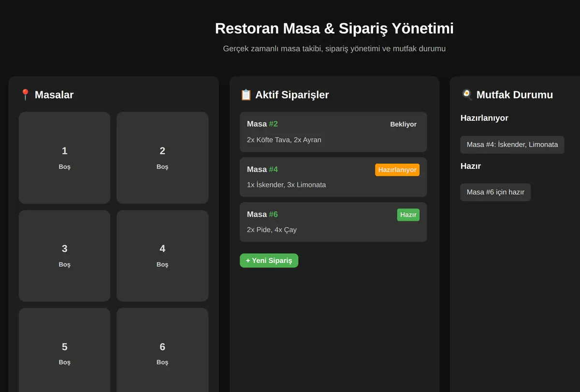The width and height of the screenshot is (580, 392).
Task: Open the Masa #6 order card
Action: [333, 222]
